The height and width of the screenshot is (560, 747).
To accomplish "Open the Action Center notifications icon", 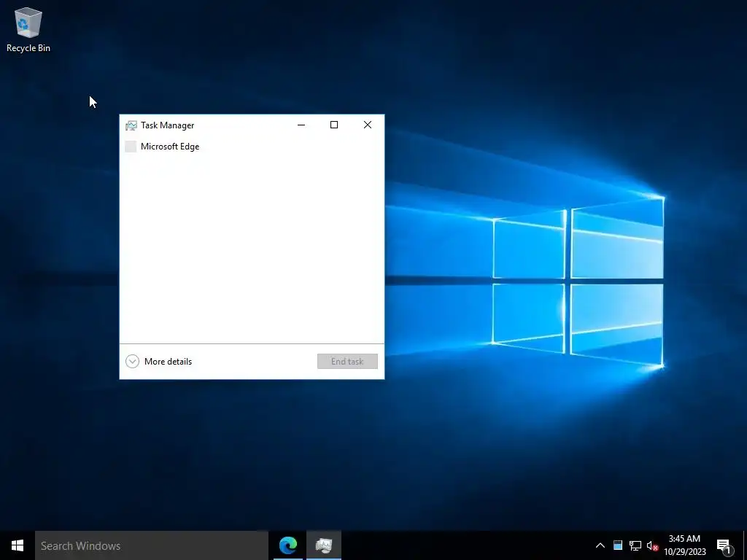I will [724, 545].
